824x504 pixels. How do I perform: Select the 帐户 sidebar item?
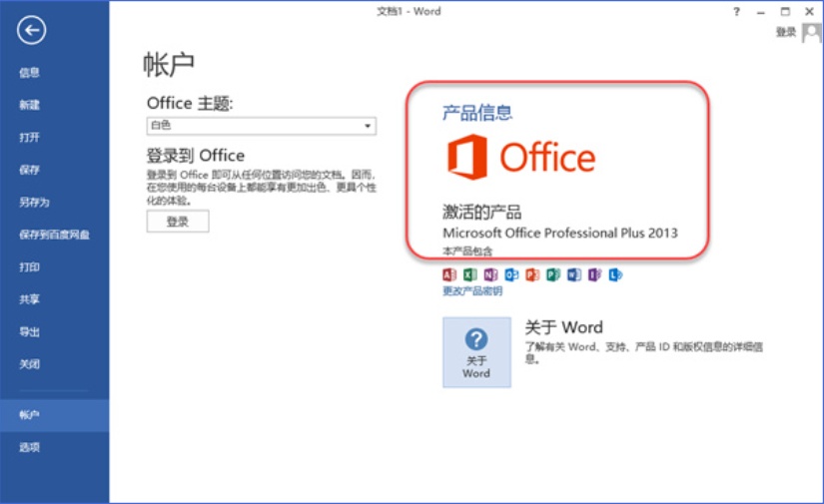55,415
